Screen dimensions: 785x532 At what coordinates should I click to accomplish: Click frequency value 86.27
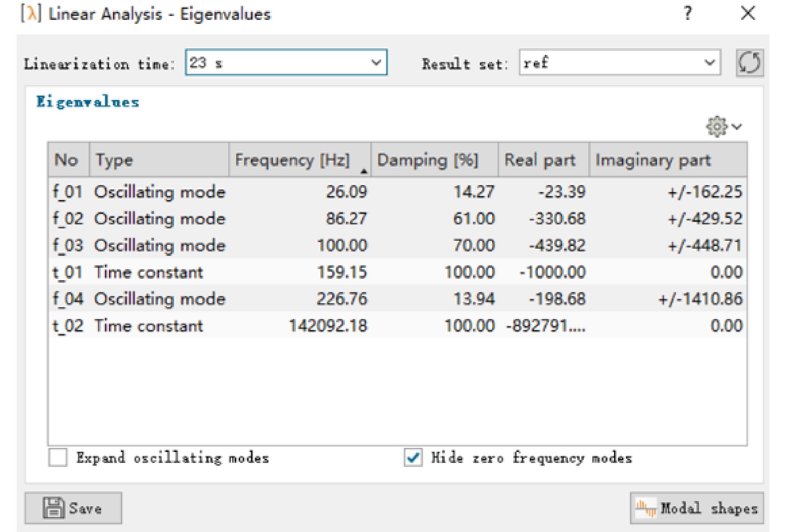(x=346, y=218)
